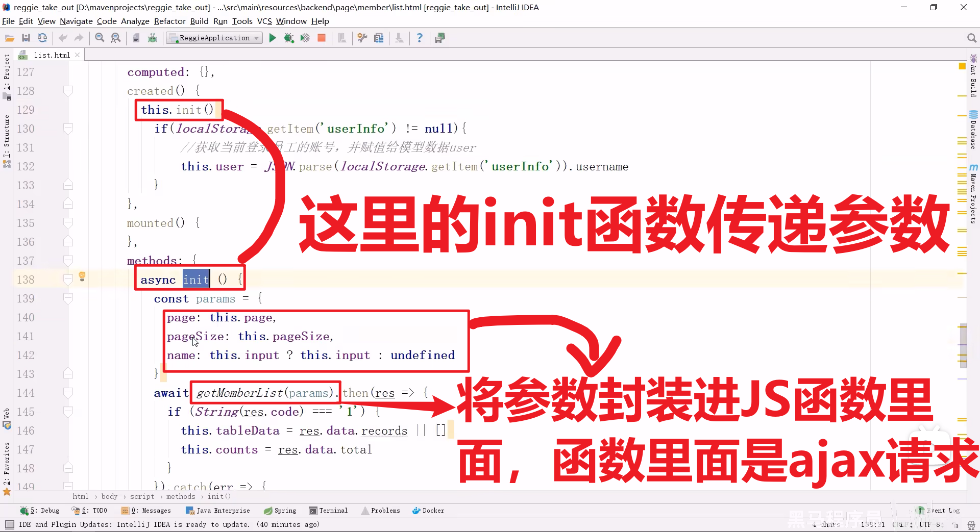
Task: Click the Synchronize refresh icon
Action: (42, 38)
